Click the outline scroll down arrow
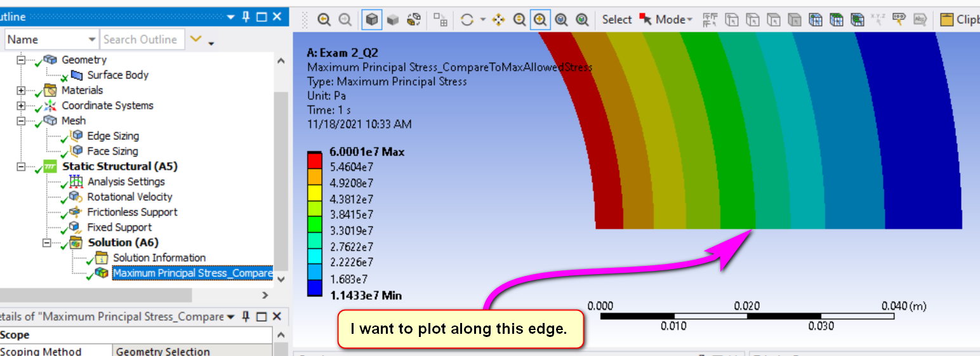The image size is (980, 356). pyautogui.click(x=281, y=279)
